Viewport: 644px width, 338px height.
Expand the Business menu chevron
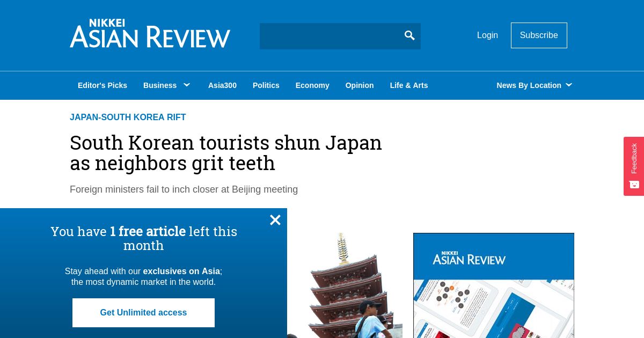pyautogui.click(x=187, y=85)
